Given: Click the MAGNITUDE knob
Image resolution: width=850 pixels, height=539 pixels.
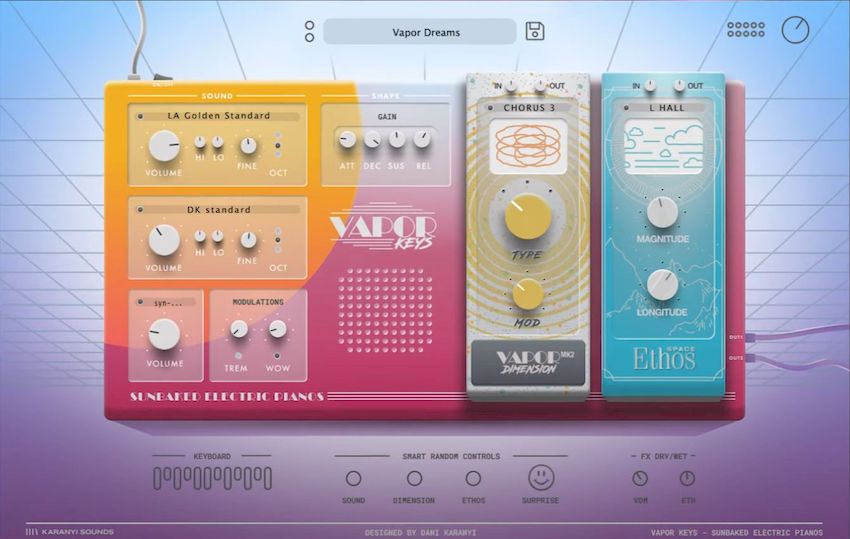Looking at the screenshot, I should coord(662,212).
